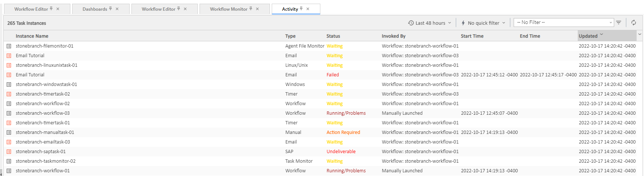The width and height of the screenshot is (644, 176).
Task: Click the Status column header
Action: coord(333,36)
